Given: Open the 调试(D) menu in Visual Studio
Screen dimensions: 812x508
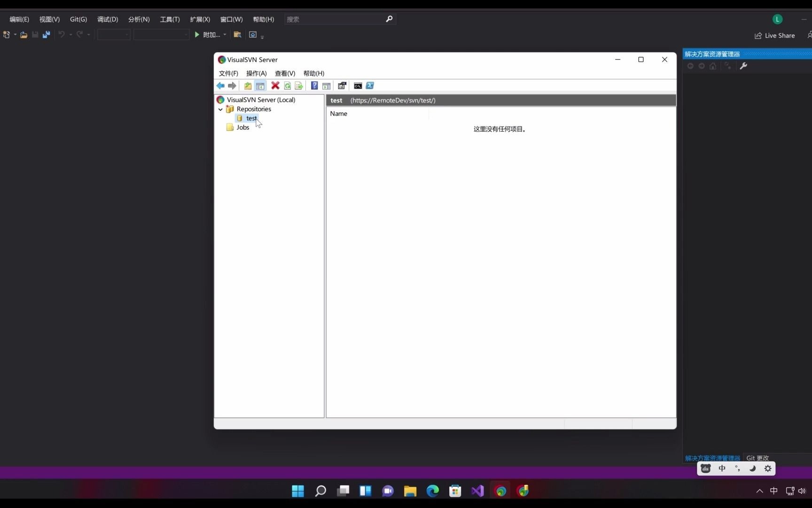Looking at the screenshot, I should pos(108,19).
